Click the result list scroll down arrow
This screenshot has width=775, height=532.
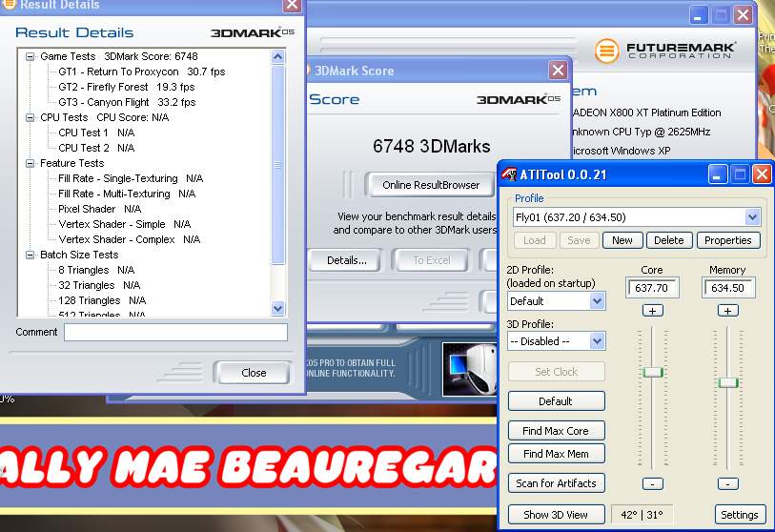[277, 309]
